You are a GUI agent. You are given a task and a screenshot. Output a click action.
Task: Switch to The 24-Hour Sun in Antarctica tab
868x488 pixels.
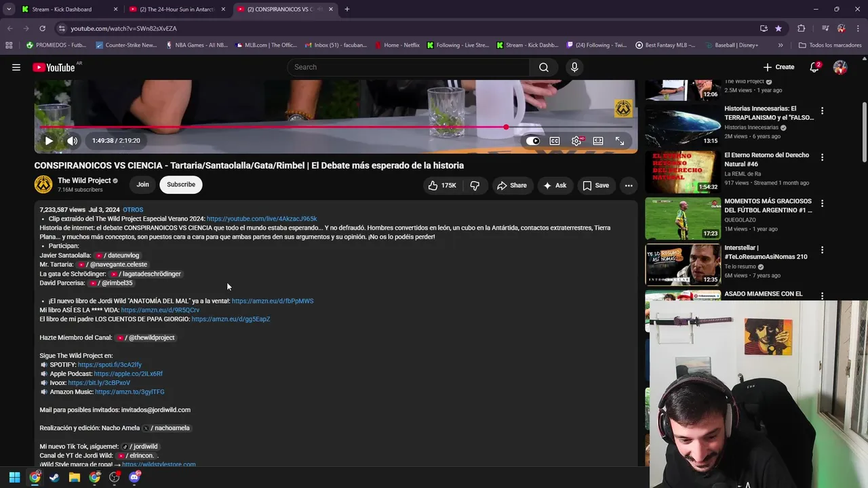click(178, 9)
